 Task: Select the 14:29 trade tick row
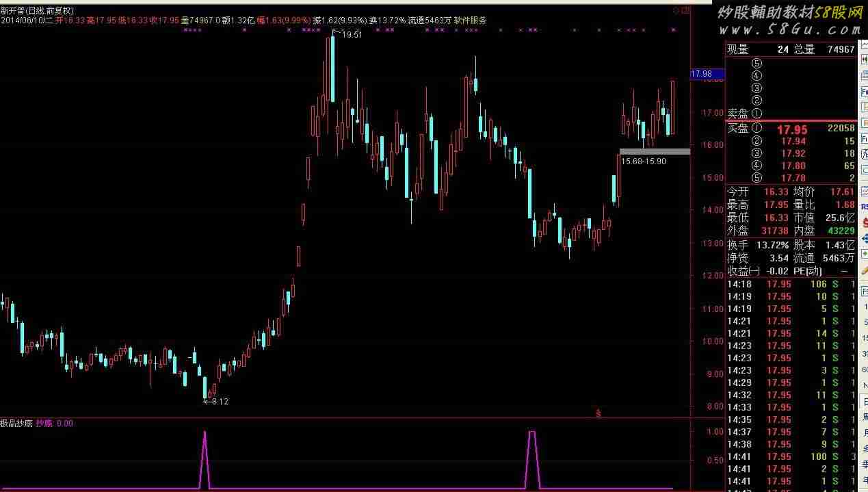click(x=790, y=383)
